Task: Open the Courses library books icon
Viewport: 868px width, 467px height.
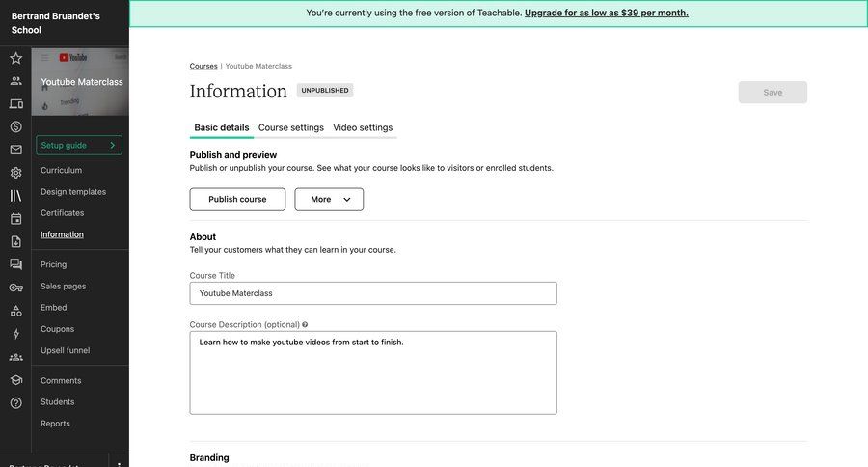Action: point(16,196)
